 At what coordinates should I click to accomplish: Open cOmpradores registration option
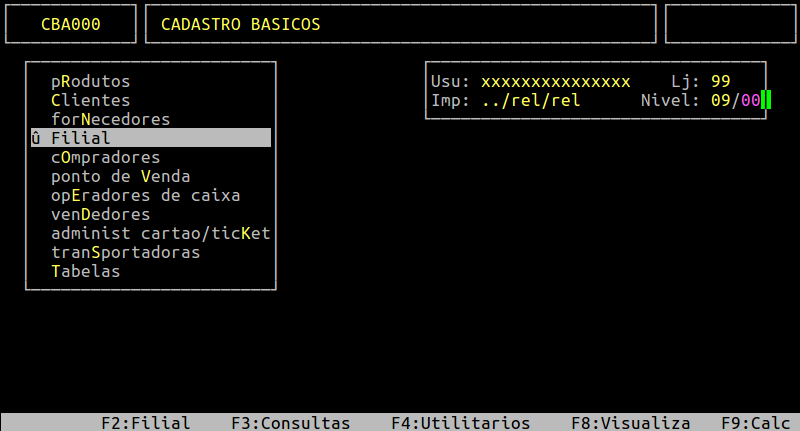(105, 157)
